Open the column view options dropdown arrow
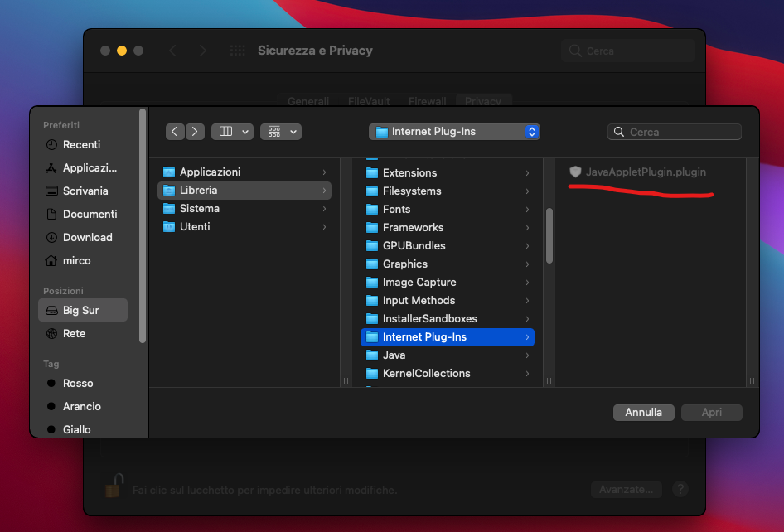Viewport: 784px width, 532px height. (x=245, y=132)
